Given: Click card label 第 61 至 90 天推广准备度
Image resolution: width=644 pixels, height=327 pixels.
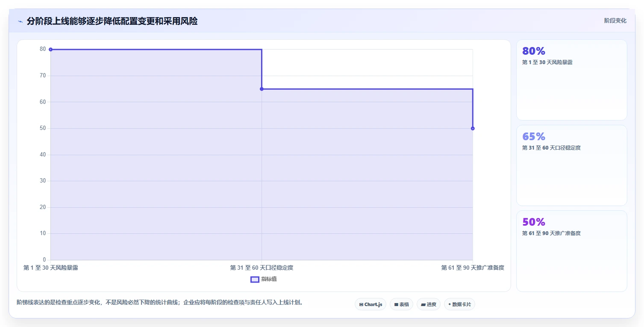Looking at the screenshot, I should pyautogui.click(x=551, y=233).
